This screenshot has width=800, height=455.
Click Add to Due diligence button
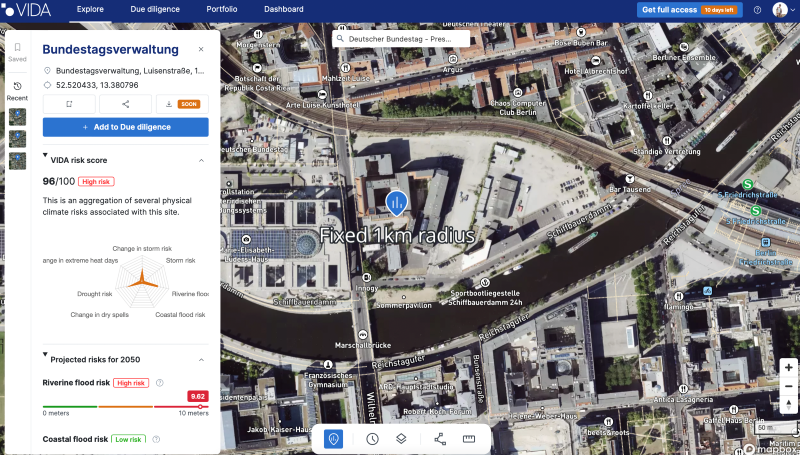(x=126, y=127)
